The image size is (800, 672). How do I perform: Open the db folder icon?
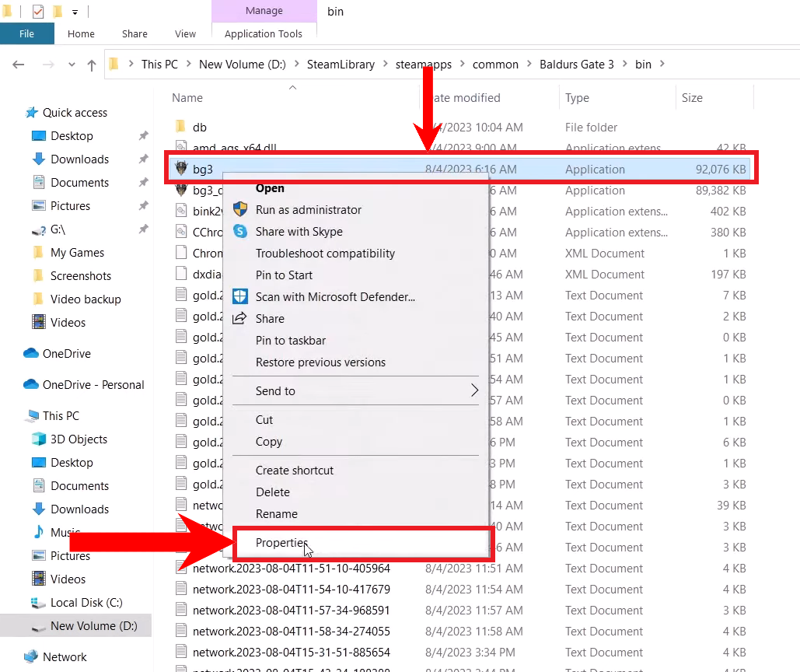coord(180,127)
